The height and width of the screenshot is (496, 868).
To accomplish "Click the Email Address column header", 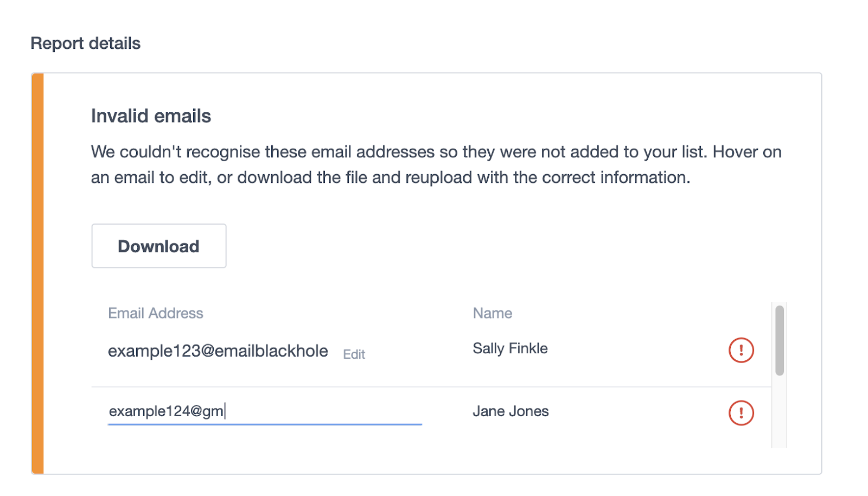I will coord(156,313).
